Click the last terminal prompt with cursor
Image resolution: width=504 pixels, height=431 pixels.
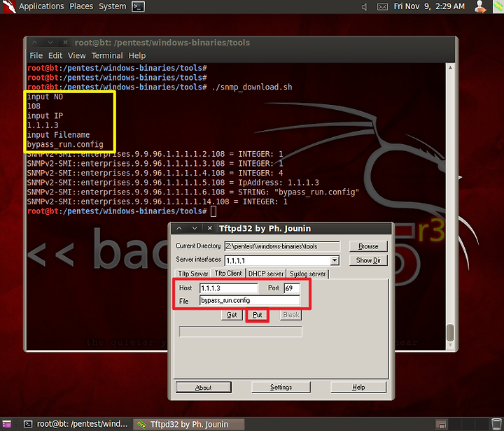tap(122, 211)
